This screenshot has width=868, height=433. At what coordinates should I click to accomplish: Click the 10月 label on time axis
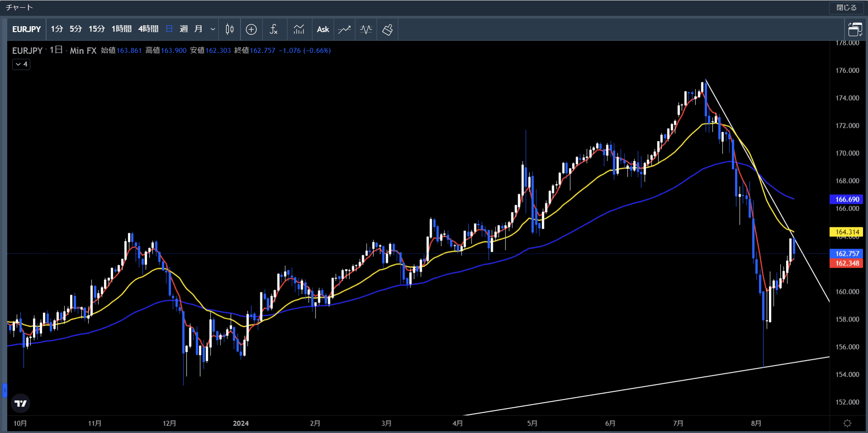20,424
